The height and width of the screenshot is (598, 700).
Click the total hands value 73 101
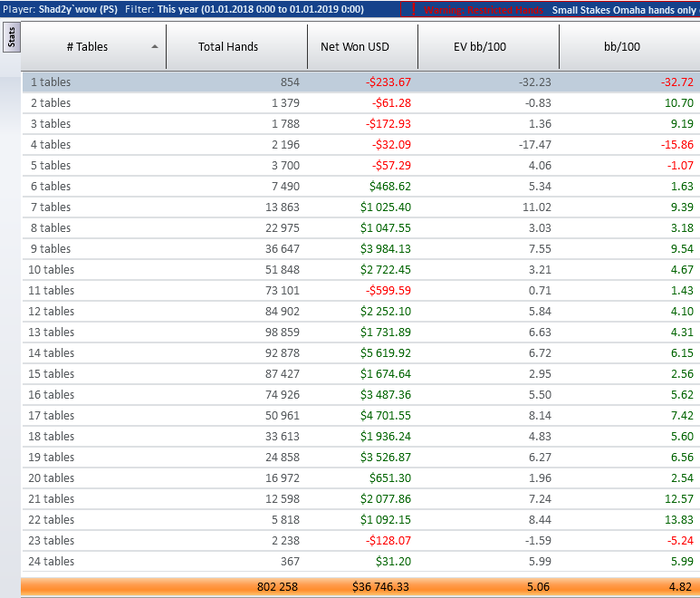coord(282,290)
